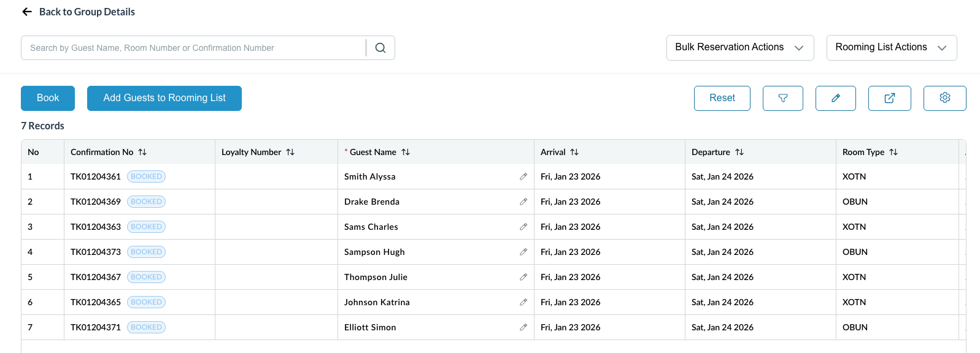Click arrival date in Thompson Julie row
This screenshot has width=980, height=353.
[571, 277]
